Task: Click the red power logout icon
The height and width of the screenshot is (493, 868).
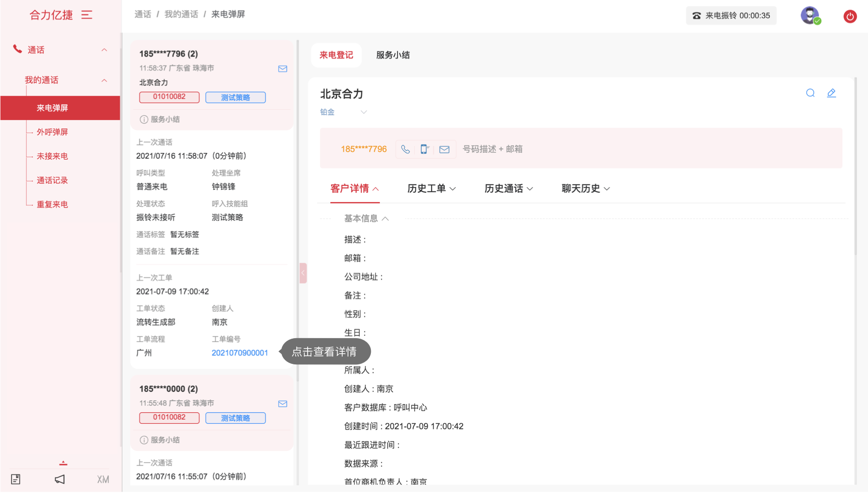Action: pos(850,16)
